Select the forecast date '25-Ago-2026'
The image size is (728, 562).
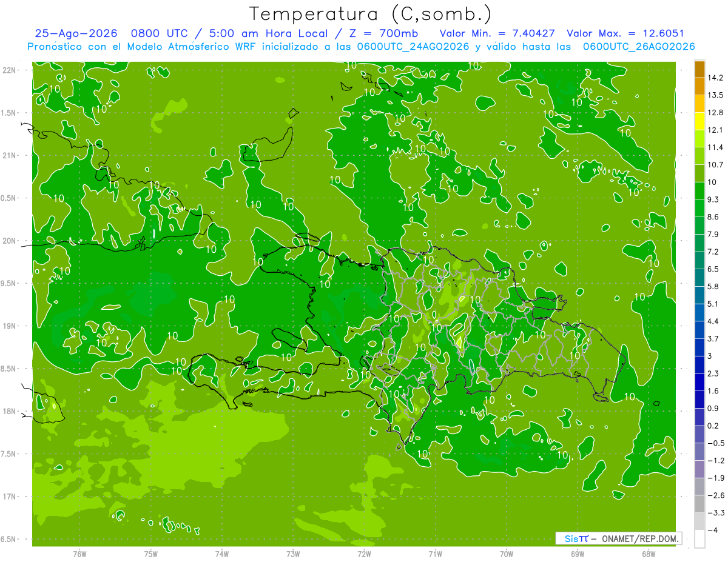tap(76, 33)
